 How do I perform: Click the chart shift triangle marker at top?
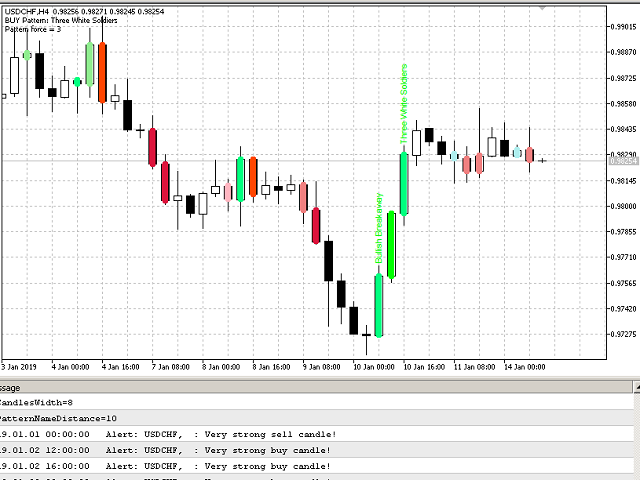(x=542, y=8)
